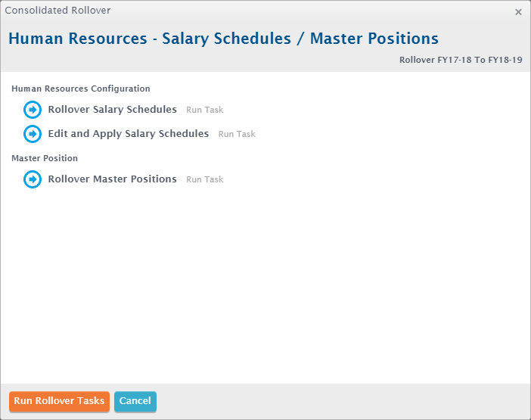Click the Human Resources Configuration section heading

pos(81,89)
